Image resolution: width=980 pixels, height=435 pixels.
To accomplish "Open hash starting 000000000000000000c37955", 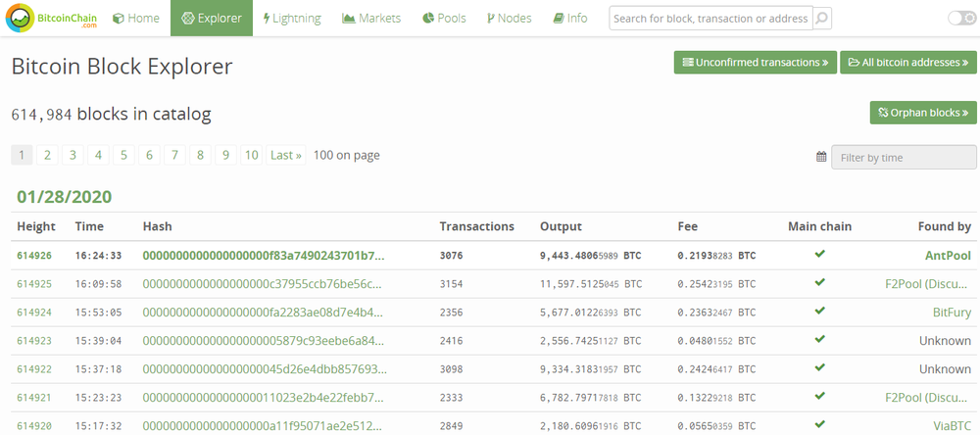I will coord(262,284).
